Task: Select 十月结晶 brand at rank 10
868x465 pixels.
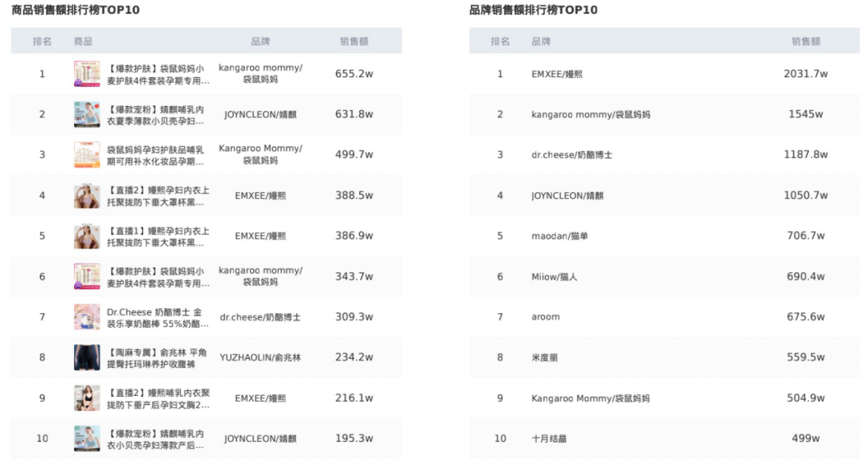Action: [549, 438]
